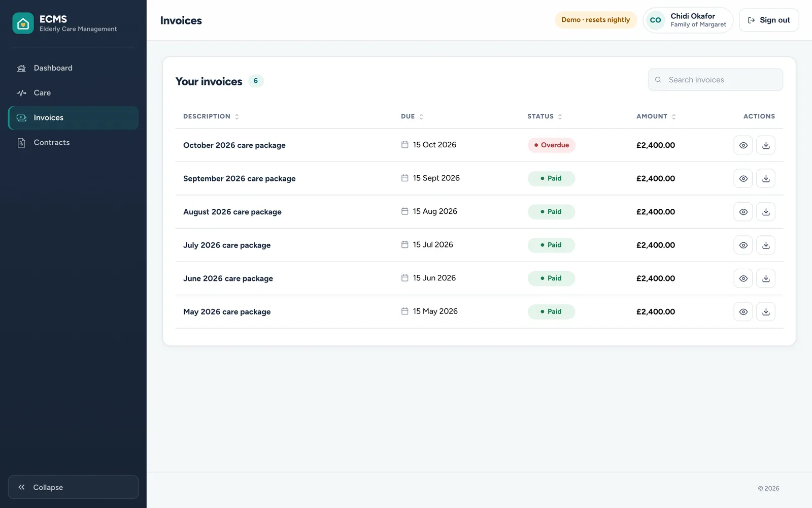This screenshot has height=508, width=812.
Task: Click the Overdue status badge
Action: click(552, 145)
